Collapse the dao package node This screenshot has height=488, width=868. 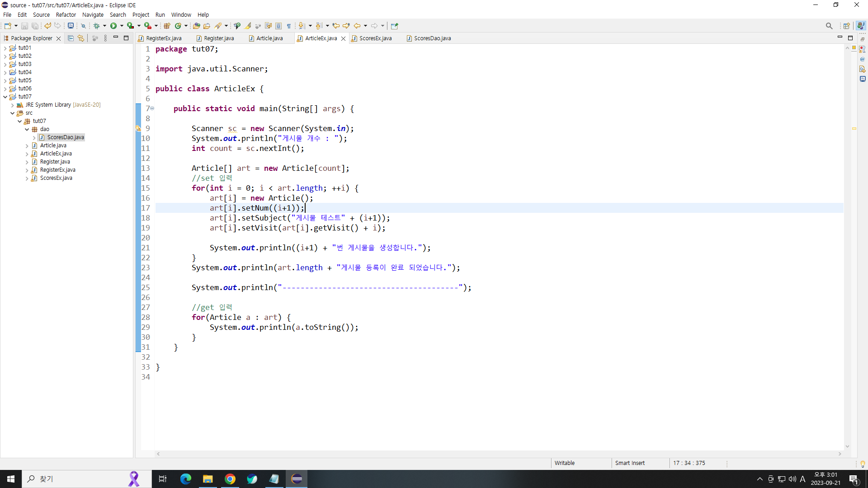(x=27, y=129)
